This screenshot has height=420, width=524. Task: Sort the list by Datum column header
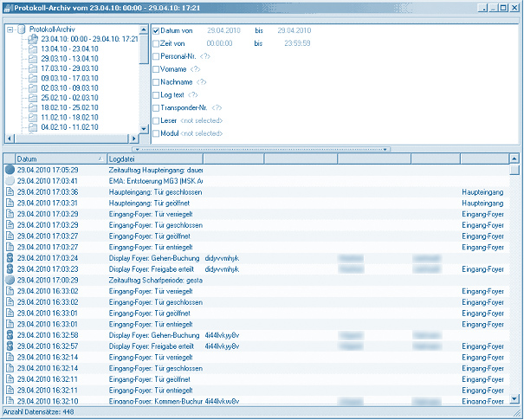[56, 159]
